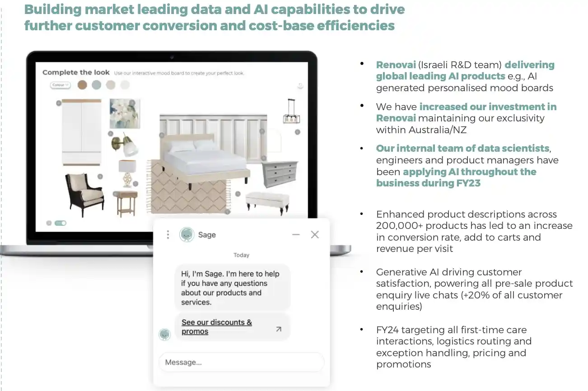Select the bed product thumbnail
The image size is (588, 391).
click(x=205, y=158)
